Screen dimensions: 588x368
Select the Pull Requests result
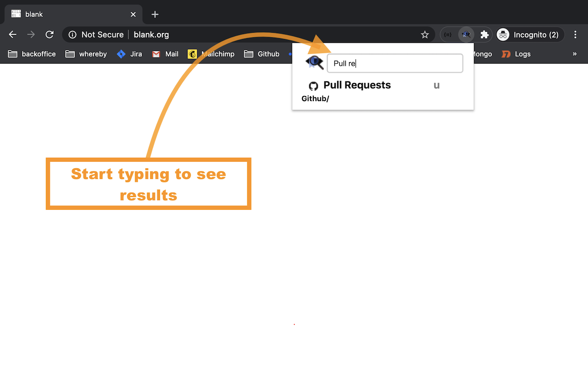(x=357, y=85)
